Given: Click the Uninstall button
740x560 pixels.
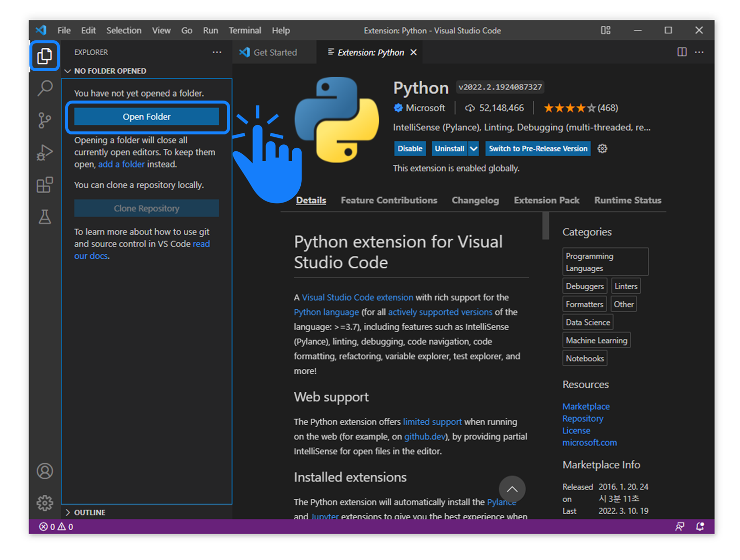Looking at the screenshot, I should coord(449,148).
